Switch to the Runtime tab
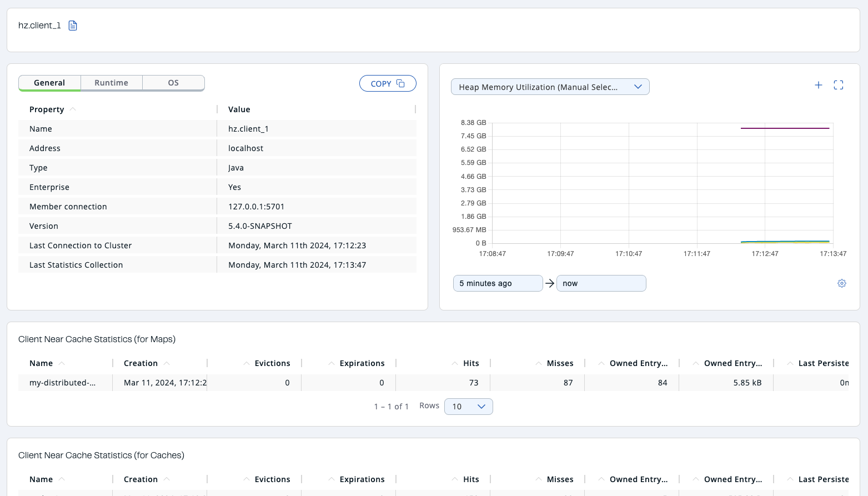The width and height of the screenshot is (868, 496). coord(111,82)
